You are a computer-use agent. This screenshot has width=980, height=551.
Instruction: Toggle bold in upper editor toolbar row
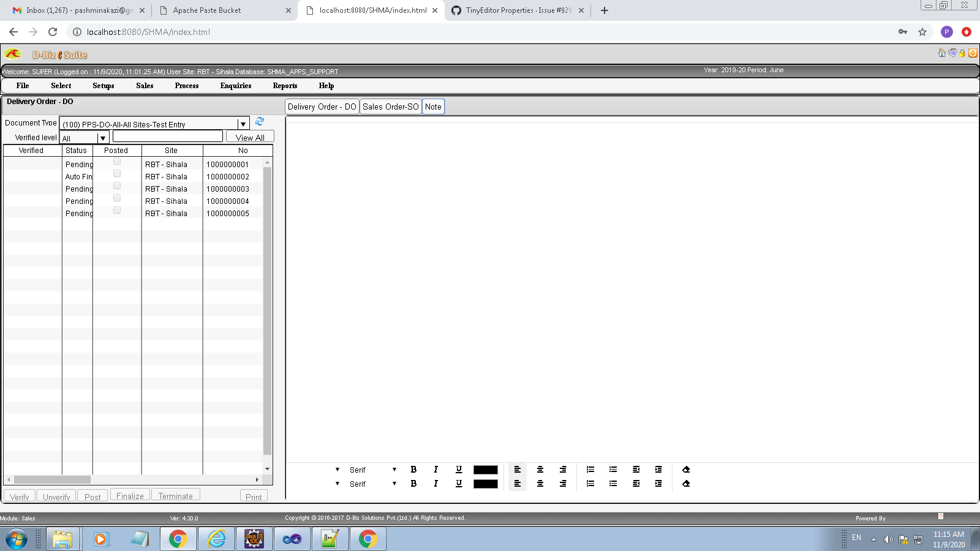pos(413,470)
